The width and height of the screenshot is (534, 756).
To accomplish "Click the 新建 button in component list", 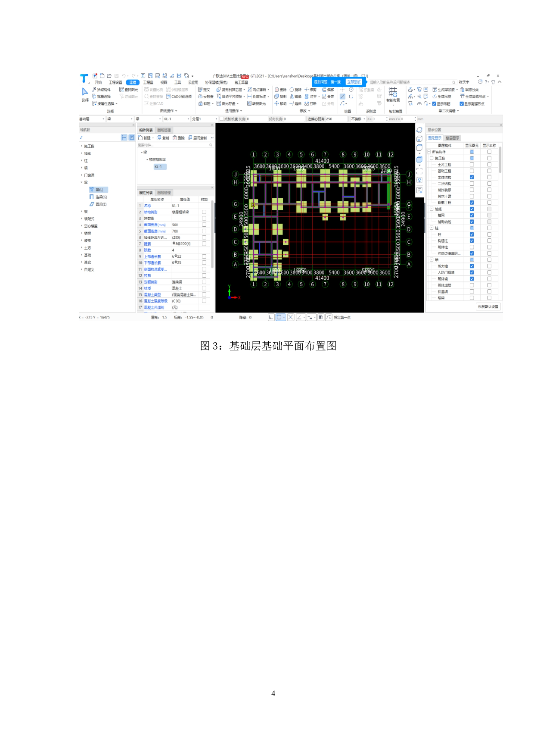I will coord(145,138).
